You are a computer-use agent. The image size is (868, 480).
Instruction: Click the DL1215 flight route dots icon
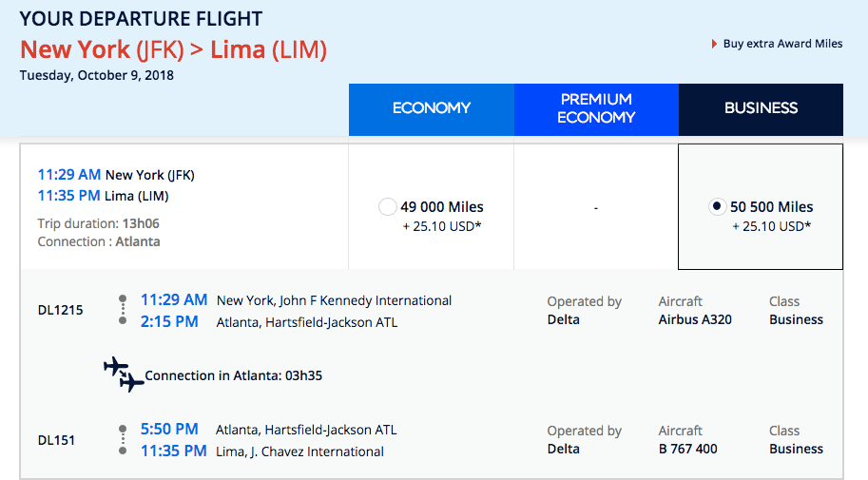[x=122, y=310]
